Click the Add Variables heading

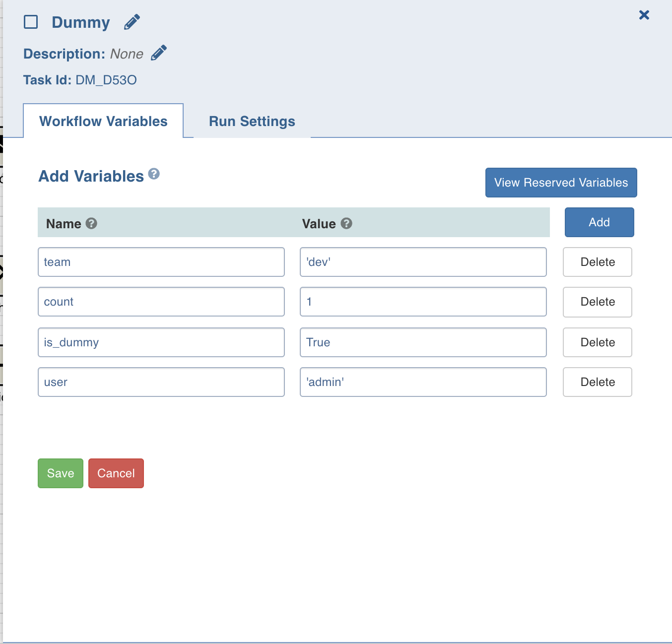tap(91, 176)
